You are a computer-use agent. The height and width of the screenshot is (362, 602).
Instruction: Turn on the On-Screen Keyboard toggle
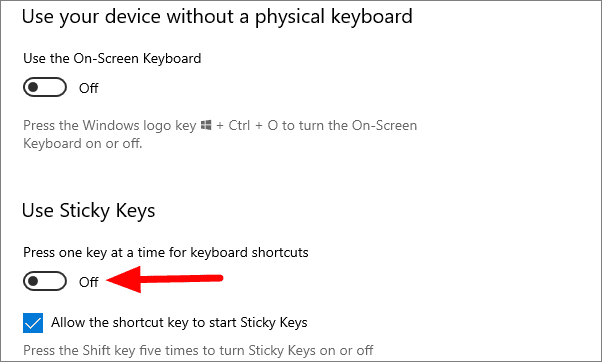coord(45,88)
